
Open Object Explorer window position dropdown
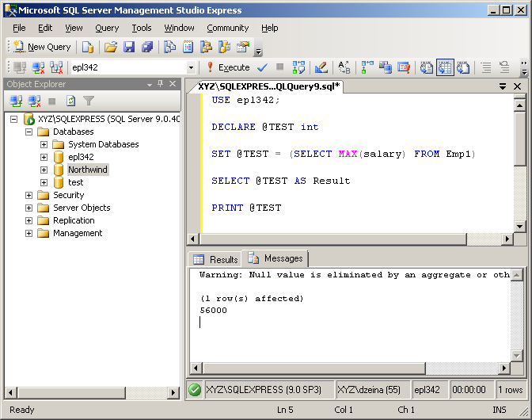[x=150, y=84]
